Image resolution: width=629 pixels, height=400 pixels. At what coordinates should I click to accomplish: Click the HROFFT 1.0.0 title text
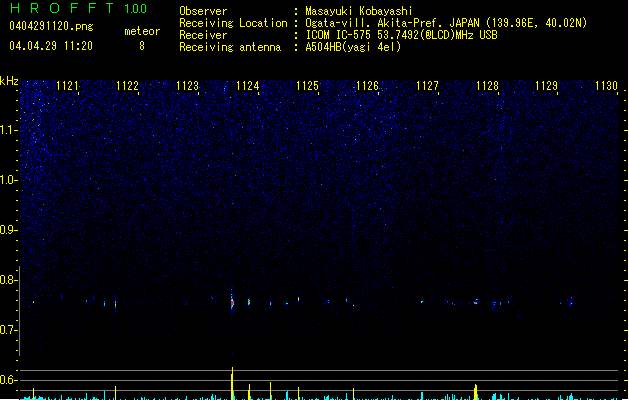point(79,8)
